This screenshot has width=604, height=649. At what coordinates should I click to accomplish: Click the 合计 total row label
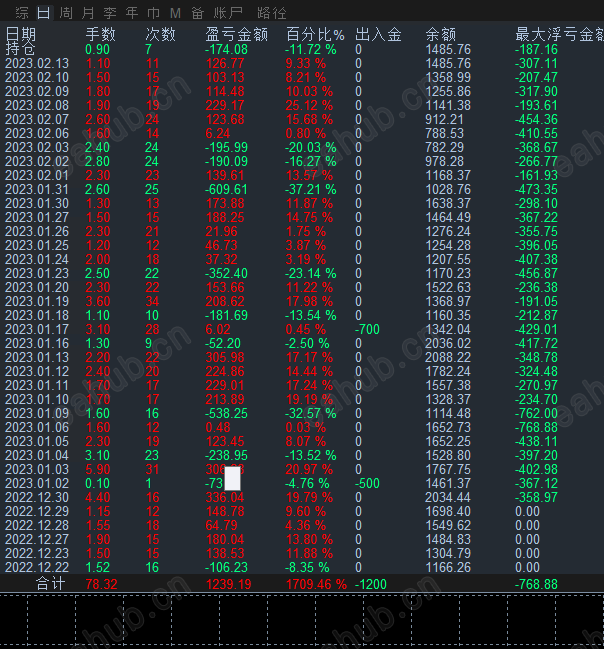pos(51,584)
